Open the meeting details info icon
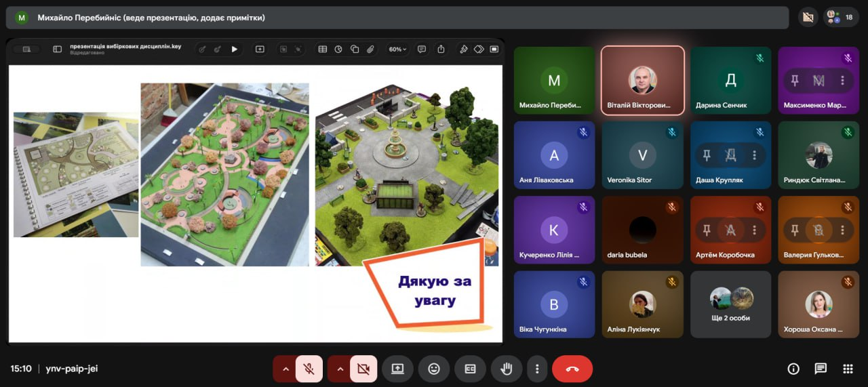The height and width of the screenshot is (387, 868). pos(793,369)
